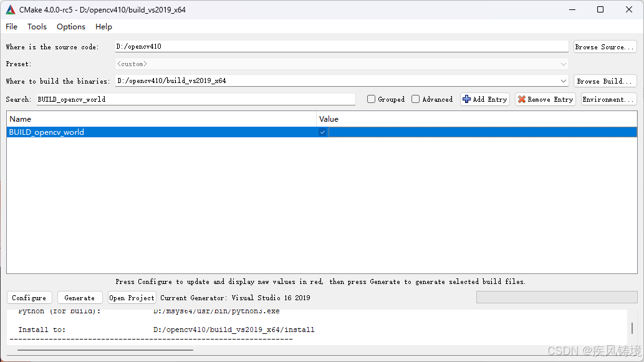Click the Remove Entry button

pos(546,99)
